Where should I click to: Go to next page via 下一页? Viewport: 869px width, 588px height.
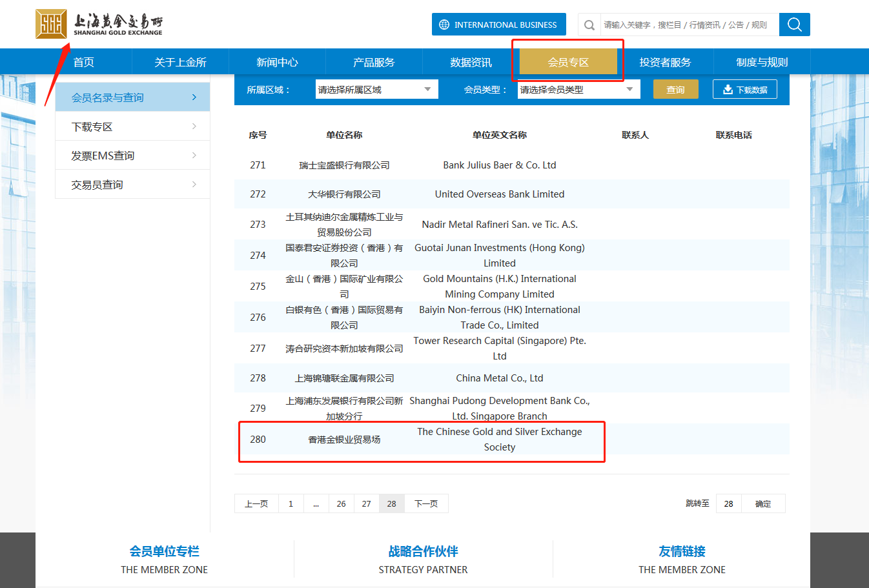coord(426,503)
